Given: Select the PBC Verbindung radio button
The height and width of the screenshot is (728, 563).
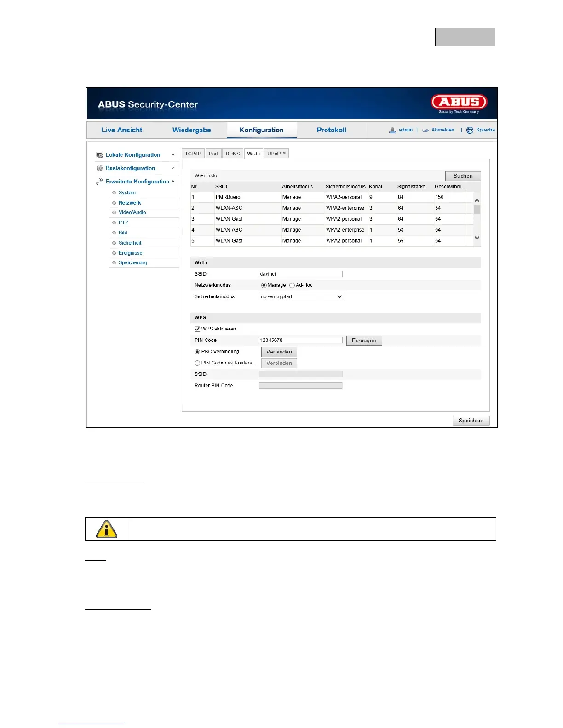Looking at the screenshot, I should 197,352.
